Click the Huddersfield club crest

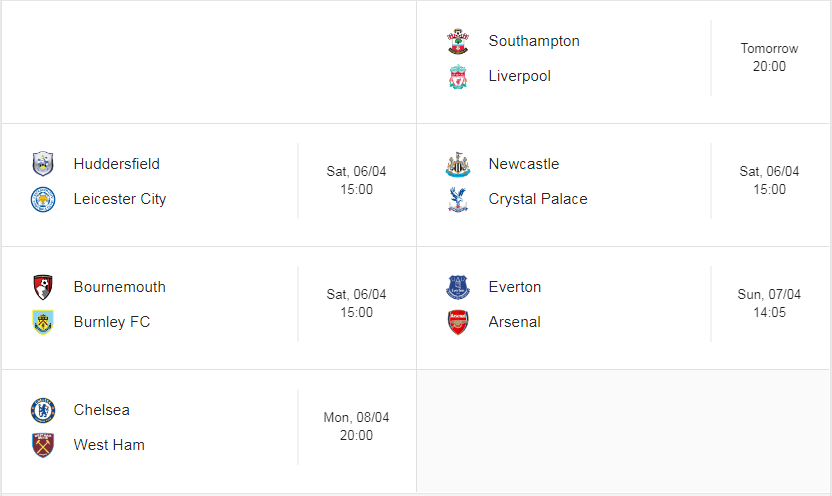click(x=43, y=164)
